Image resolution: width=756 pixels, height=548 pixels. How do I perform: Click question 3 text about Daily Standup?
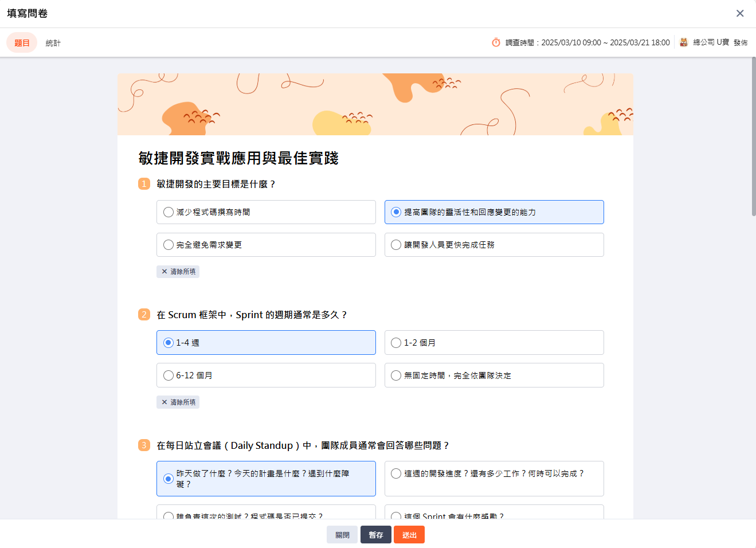303,445
